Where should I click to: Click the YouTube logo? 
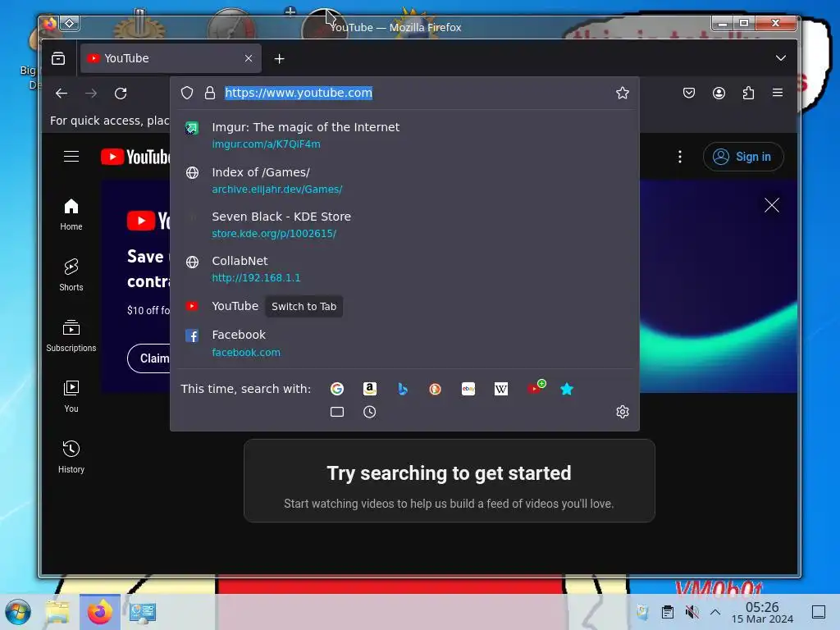(x=135, y=157)
